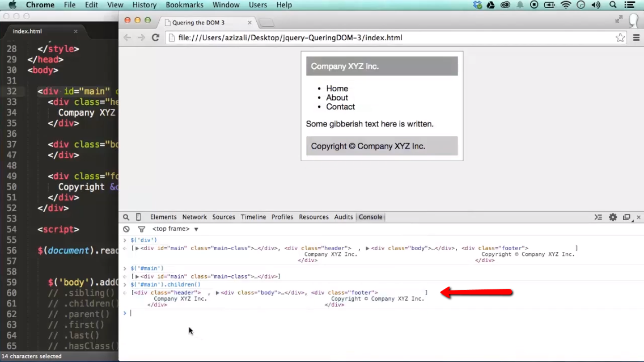Click the 14 characters selected status text
The image size is (644, 362).
point(32,356)
